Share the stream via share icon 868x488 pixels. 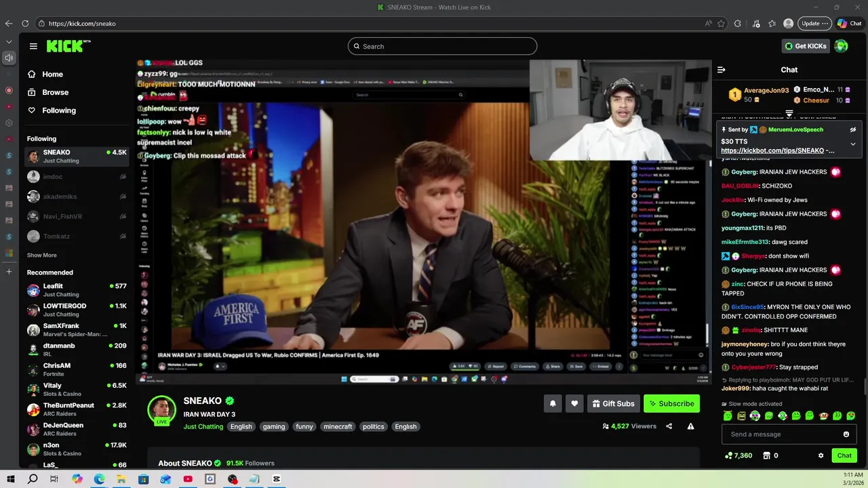[x=669, y=426]
